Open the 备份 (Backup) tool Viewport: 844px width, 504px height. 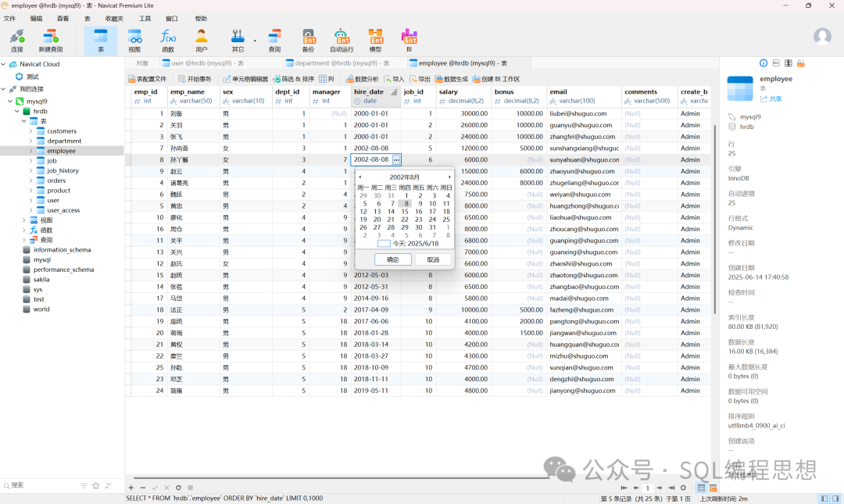coord(308,41)
